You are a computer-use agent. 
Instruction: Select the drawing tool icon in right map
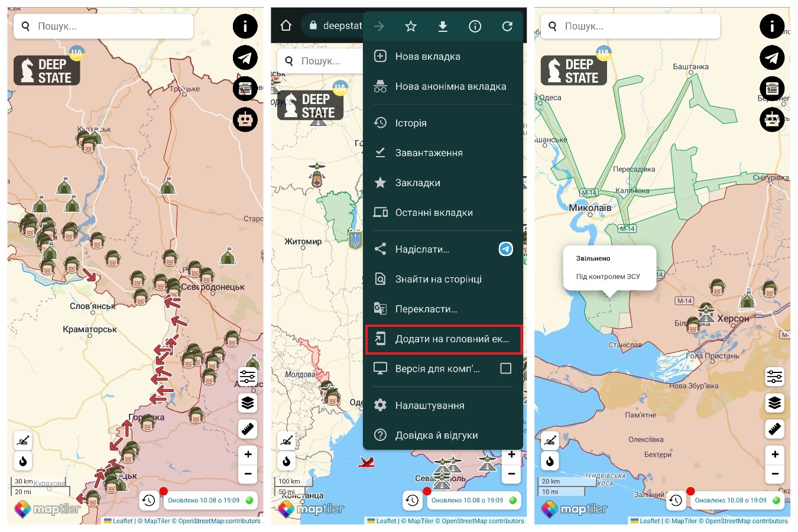click(550, 440)
